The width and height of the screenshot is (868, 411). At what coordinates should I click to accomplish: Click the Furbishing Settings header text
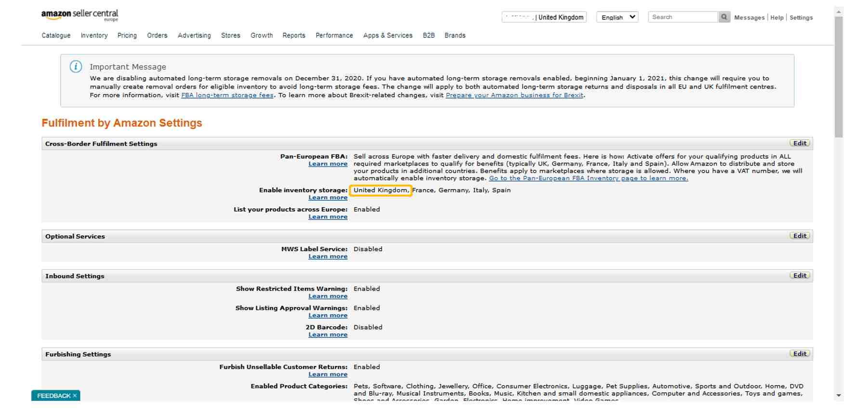[x=78, y=354]
